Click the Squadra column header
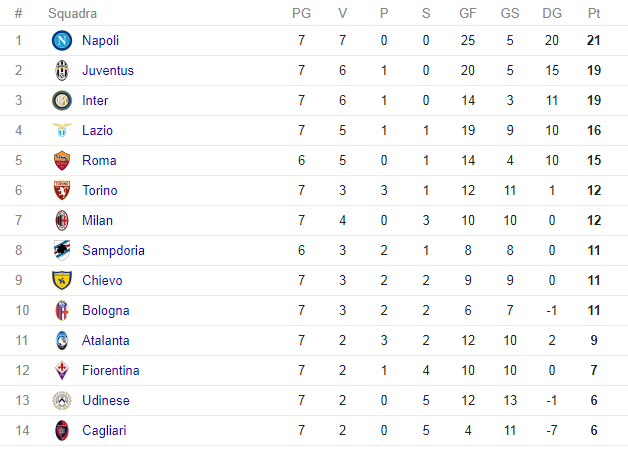The height and width of the screenshot is (450, 628). (x=72, y=14)
